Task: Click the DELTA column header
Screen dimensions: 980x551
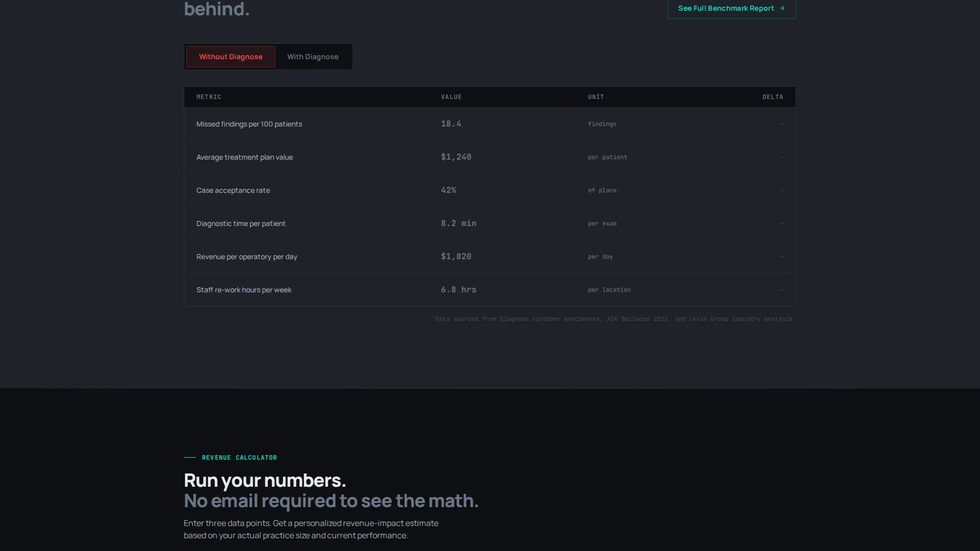Action: tap(773, 97)
